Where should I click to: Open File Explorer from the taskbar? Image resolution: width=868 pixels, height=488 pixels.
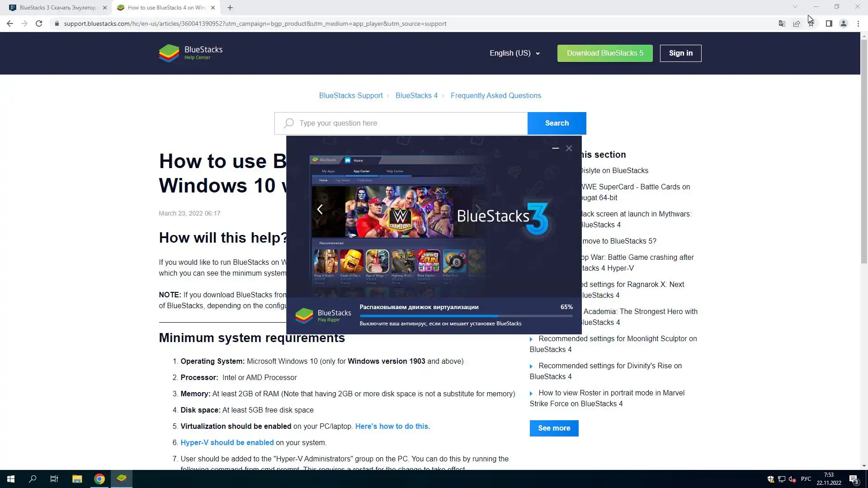tap(77, 479)
